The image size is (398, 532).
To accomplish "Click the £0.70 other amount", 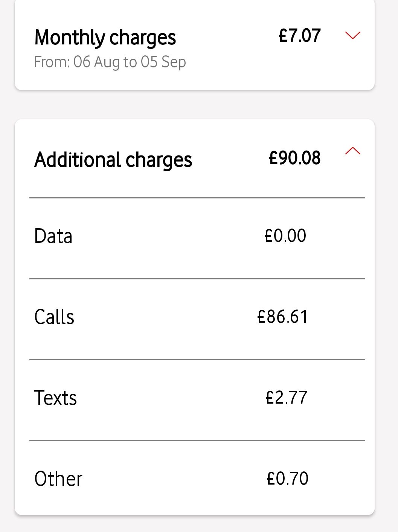I will coord(287,479).
